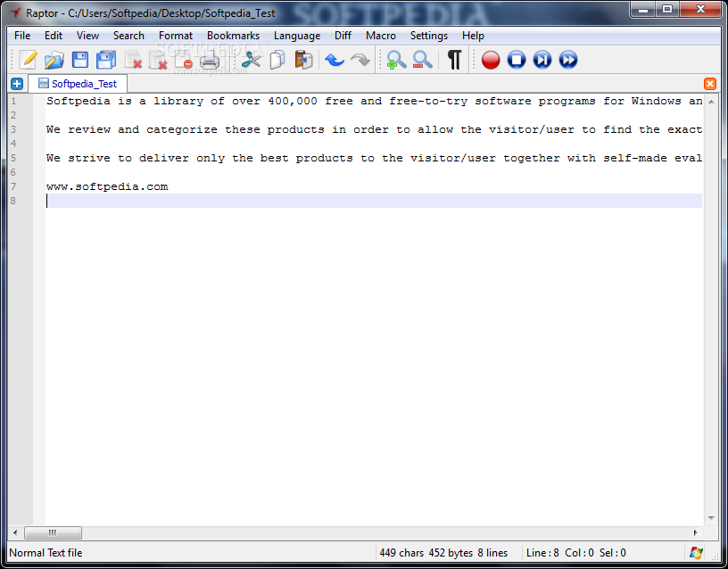The width and height of the screenshot is (728, 569).
Task: Click the horizontal scrollbar right arrow
Action: [x=696, y=532]
